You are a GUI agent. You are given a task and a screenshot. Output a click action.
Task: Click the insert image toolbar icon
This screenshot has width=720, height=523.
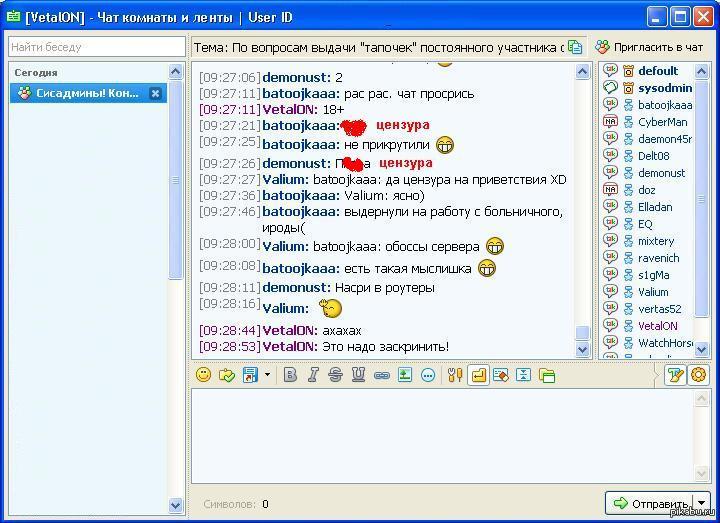point(405,375)
